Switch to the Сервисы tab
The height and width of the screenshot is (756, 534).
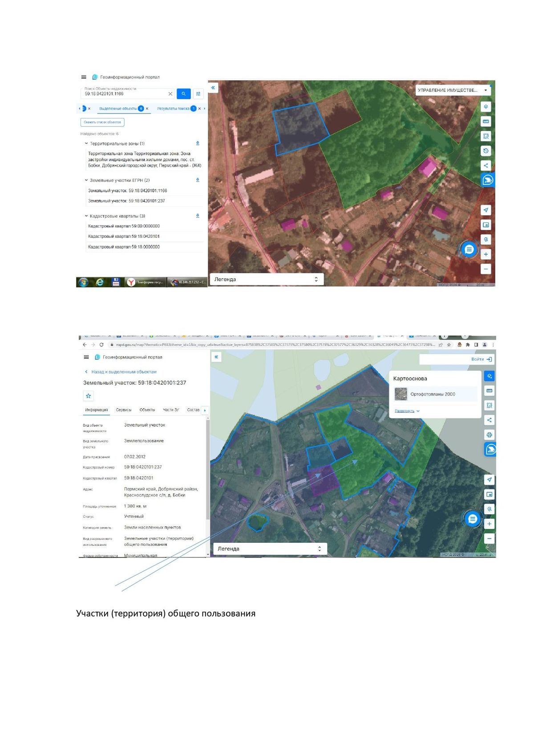point(124,410)
